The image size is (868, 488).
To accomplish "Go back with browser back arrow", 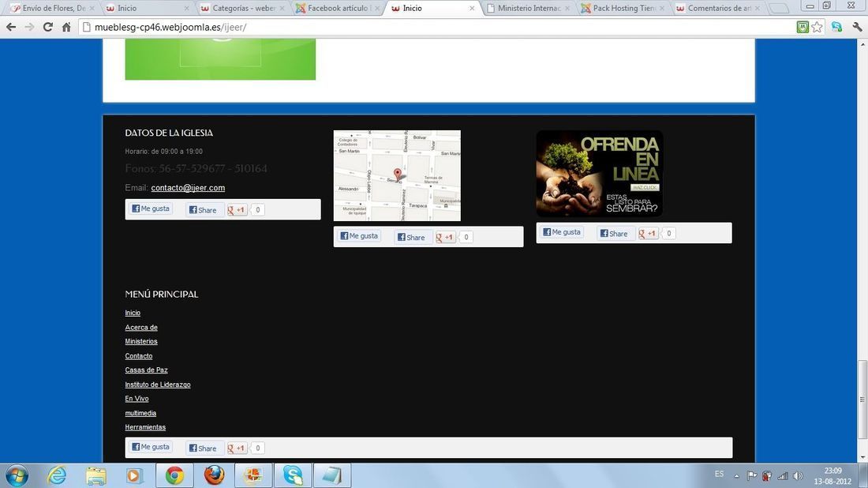I will click(x=10, y=27).
